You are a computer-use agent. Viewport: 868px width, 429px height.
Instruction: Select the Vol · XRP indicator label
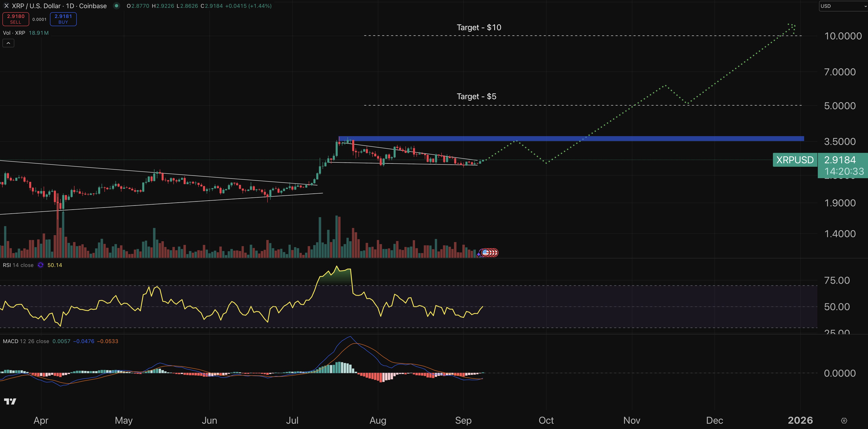coord(14,33)
